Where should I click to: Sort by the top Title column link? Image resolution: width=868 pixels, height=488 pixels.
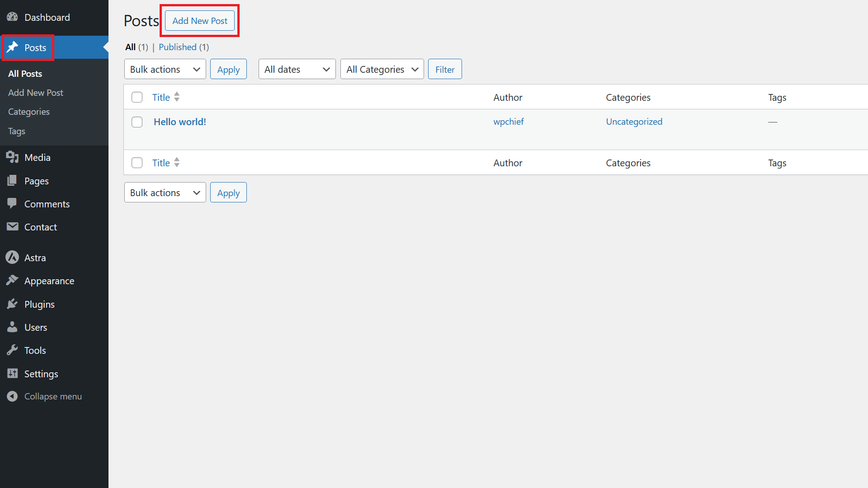coord(161,97)
